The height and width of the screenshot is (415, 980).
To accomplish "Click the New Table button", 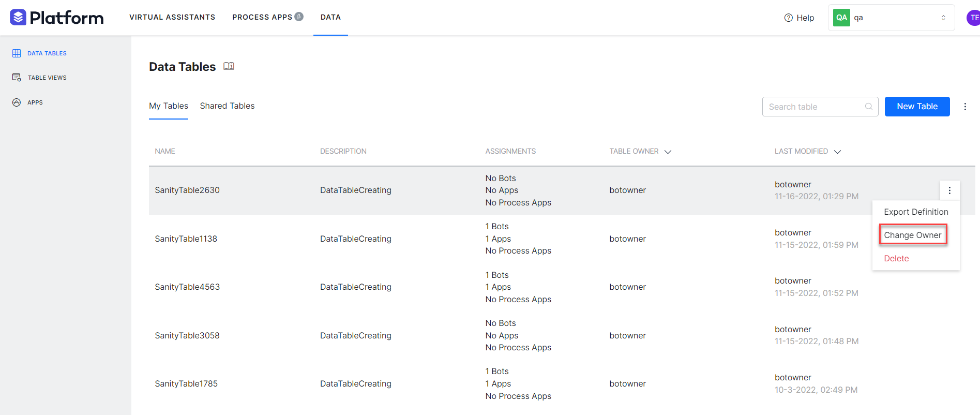I will (916, 107).
